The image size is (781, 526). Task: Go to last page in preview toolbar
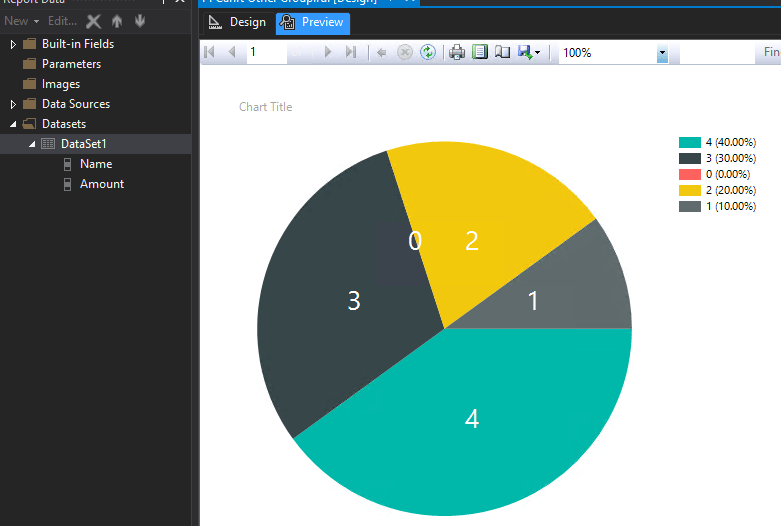(351, 52)
